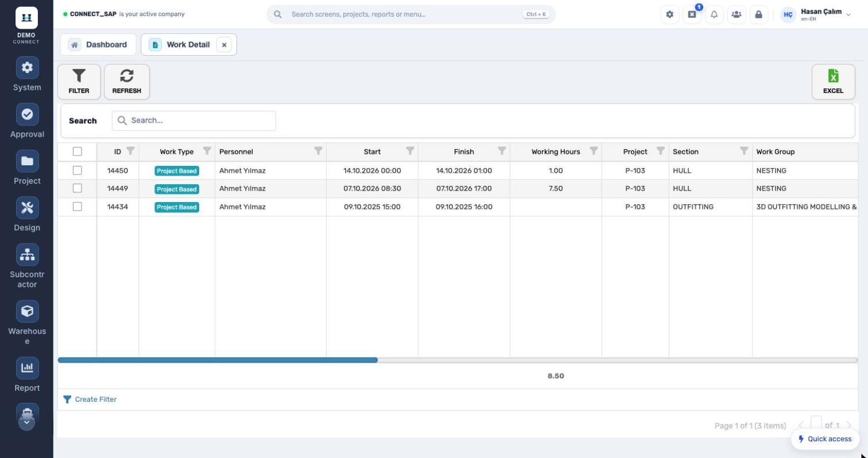Click the global search bar

coord(411,14)
